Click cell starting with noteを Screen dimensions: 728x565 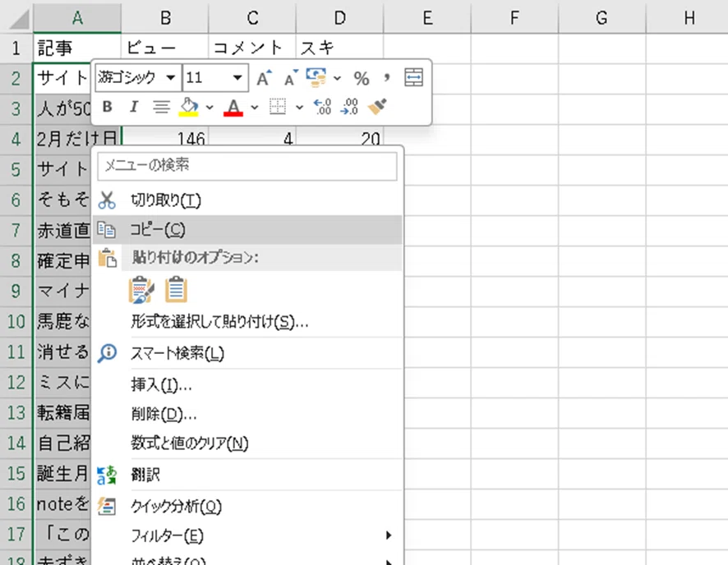tap(62, 503)
